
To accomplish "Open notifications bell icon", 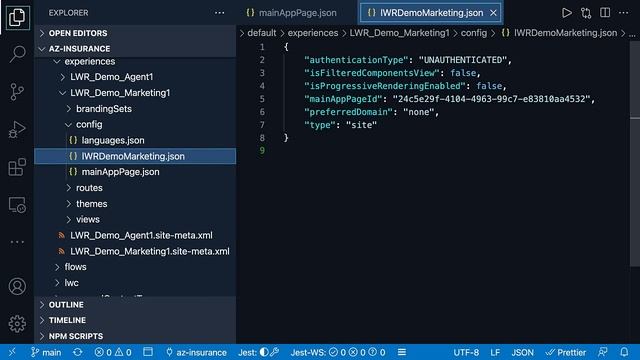I will click(x=624, y=352).
